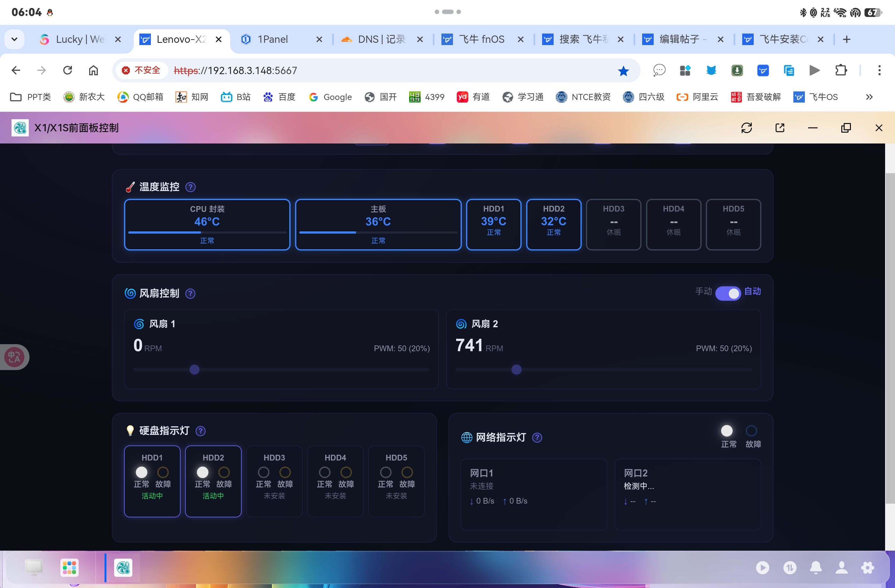Reload the page in the browser toolbar
895x588 pixels.
click(x=68, y=70)
